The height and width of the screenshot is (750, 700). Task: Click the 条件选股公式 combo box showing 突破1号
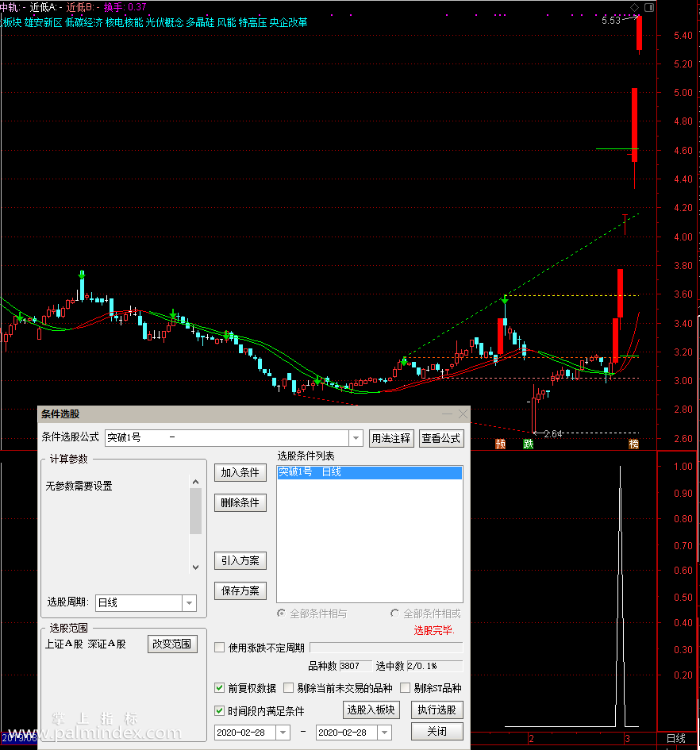point(234,437)
